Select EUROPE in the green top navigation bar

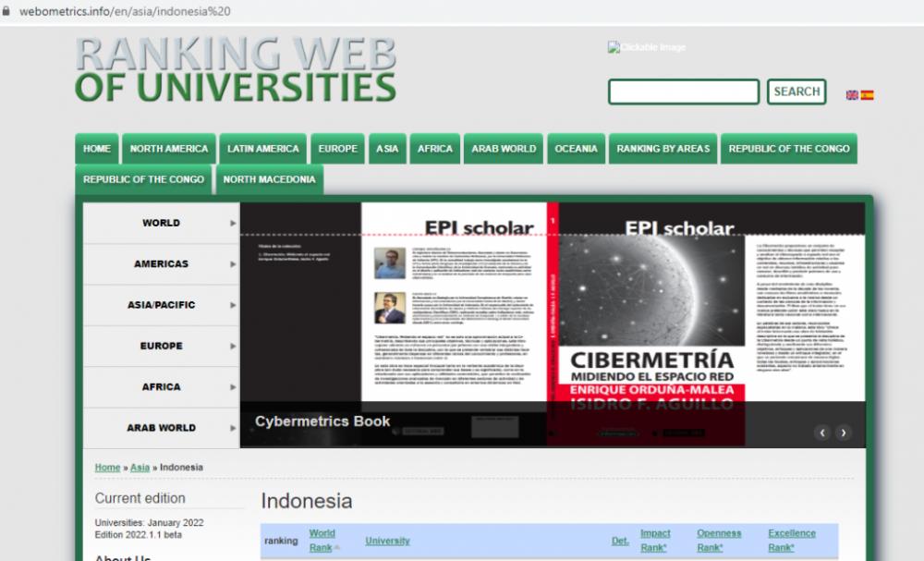point(337,149)
